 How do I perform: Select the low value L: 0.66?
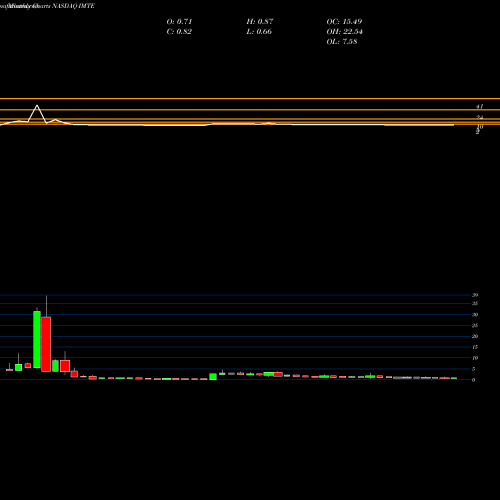click(x=259, y=31)
